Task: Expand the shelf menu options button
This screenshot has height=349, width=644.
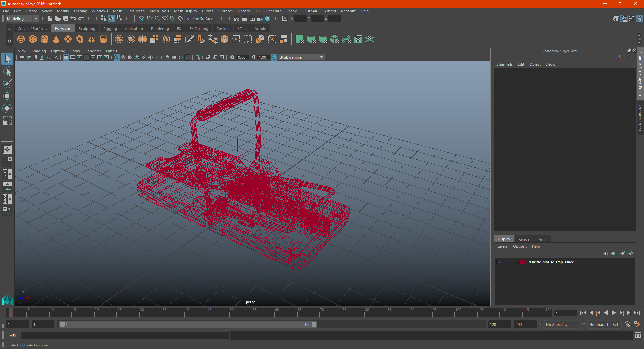Action: coord(9,29)
